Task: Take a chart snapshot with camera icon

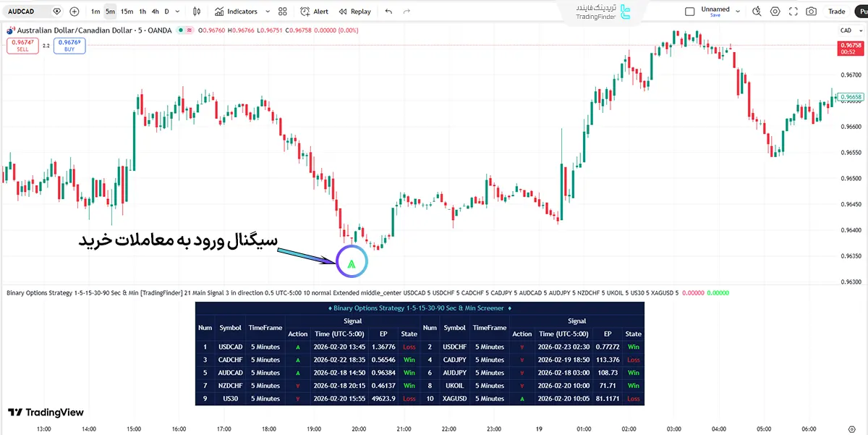Action: click(812, 12)
